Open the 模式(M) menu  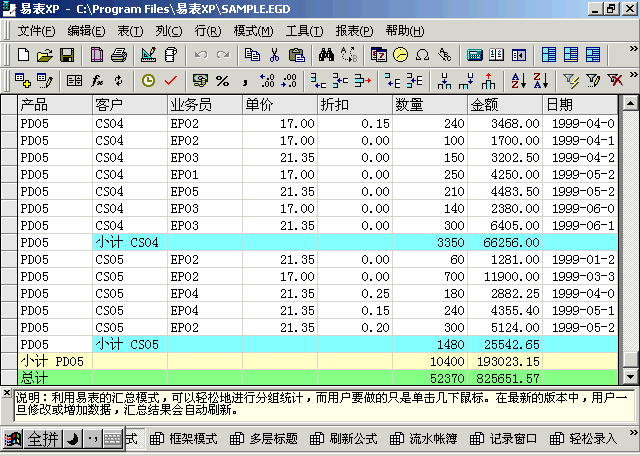253,31
